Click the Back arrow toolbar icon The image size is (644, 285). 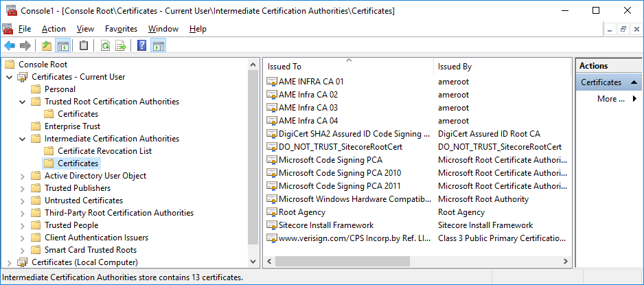(x=10, y=46)
